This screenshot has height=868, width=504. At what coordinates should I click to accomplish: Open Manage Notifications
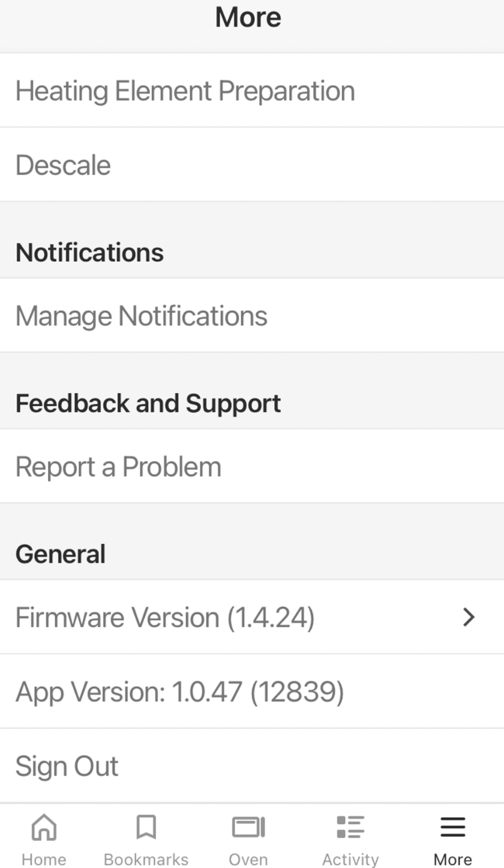(x=252, y=315)
